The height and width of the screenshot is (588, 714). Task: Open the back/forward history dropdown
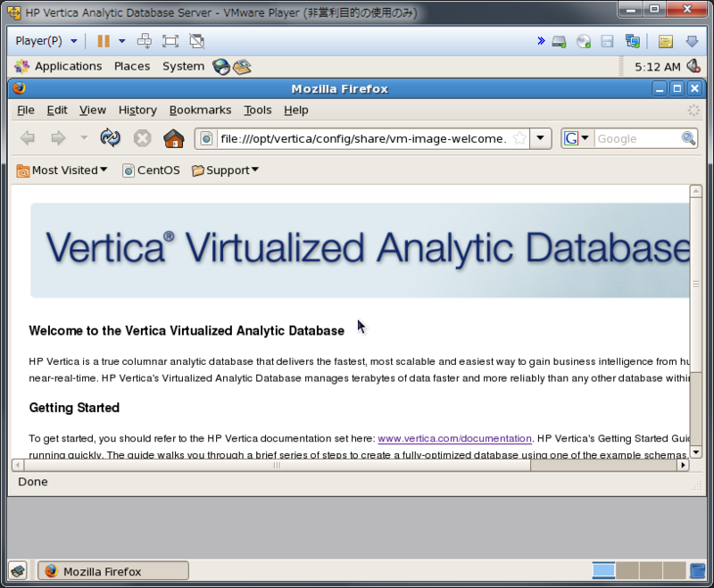click(84, 137)
